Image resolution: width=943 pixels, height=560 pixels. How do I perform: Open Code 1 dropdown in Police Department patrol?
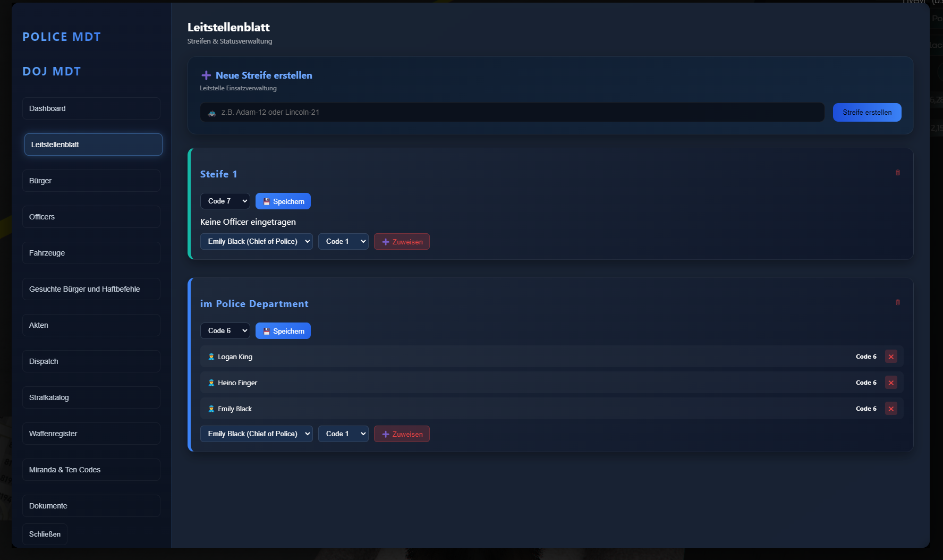[343, 434]
